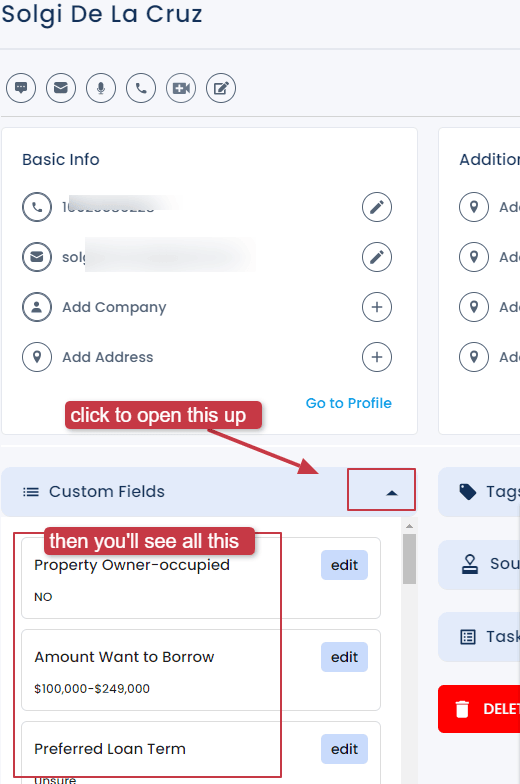This screenshot has height=784, width=520.
Task: Click the red Delete button
Action: (479, 709)
